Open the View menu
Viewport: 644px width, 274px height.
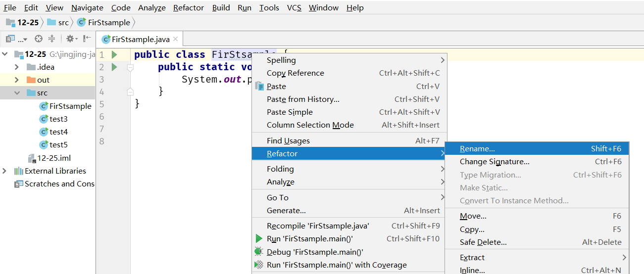coord(54,8)
